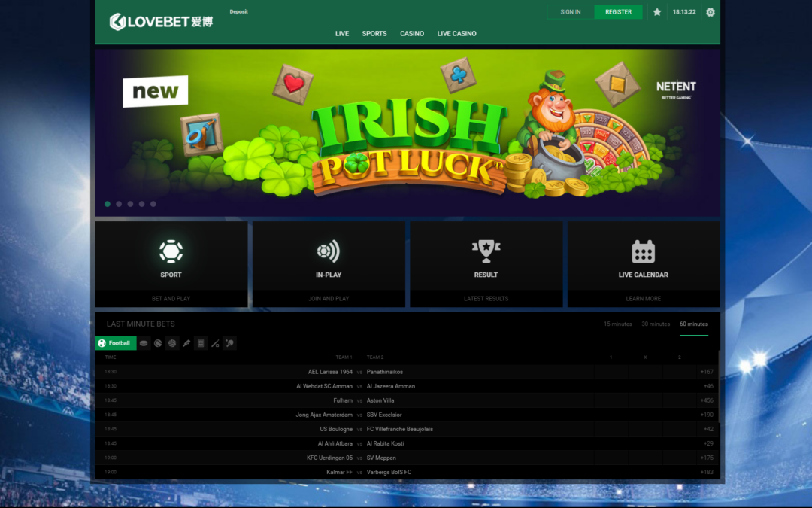Viewport: 812px width, 508px height.
Task: Show banner slide five via fifth dot
Action: 153,204
